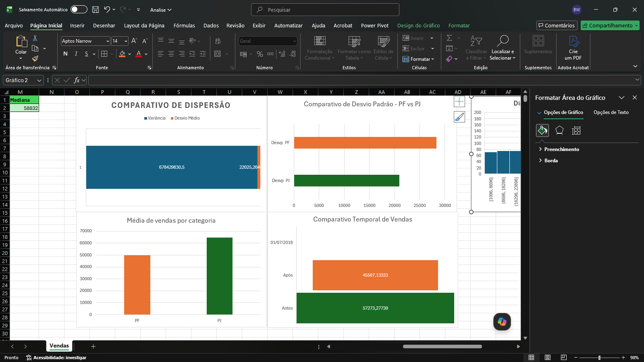Click the zoom slider handle
The height and width of the screenshot is (362, 644).
[599, 358]
